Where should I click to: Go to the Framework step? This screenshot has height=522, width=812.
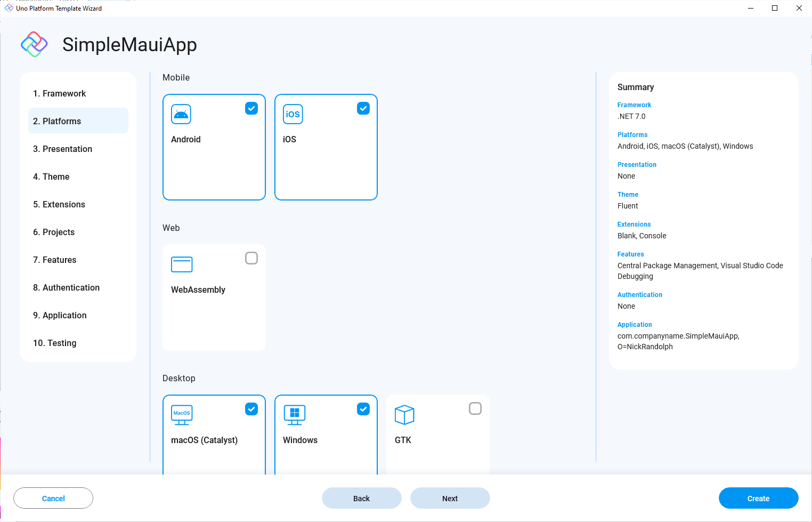[59, 93]
